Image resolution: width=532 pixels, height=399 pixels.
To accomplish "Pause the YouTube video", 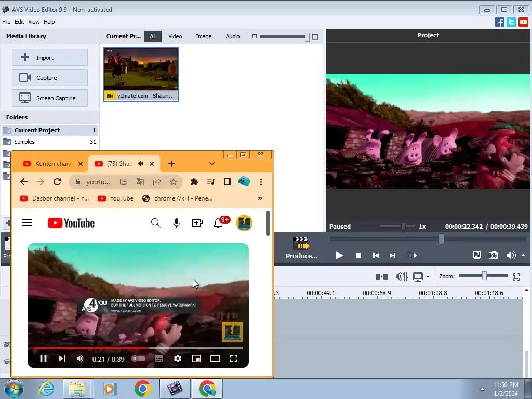I will click(x=43, y=358).
